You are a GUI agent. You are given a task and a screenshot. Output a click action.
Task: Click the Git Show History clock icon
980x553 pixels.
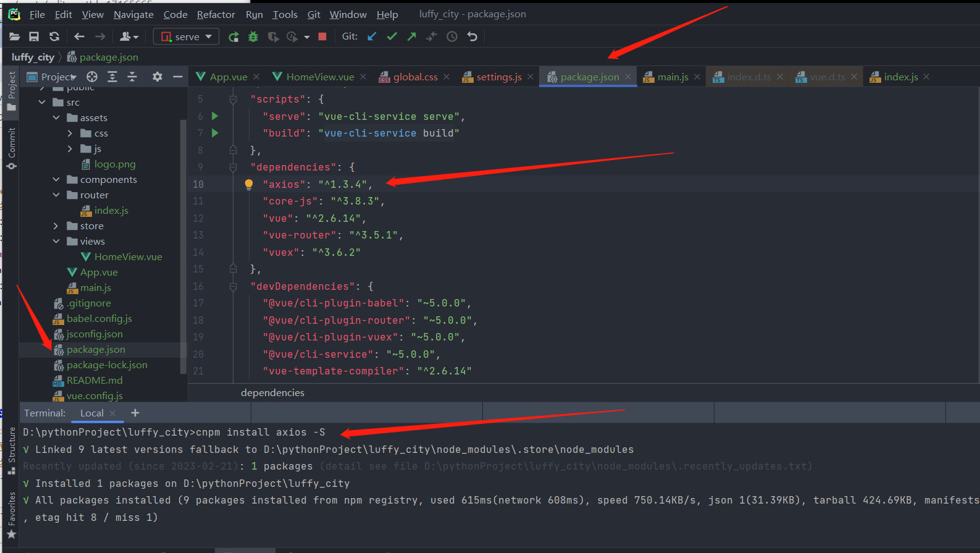(x=452, y=37)
